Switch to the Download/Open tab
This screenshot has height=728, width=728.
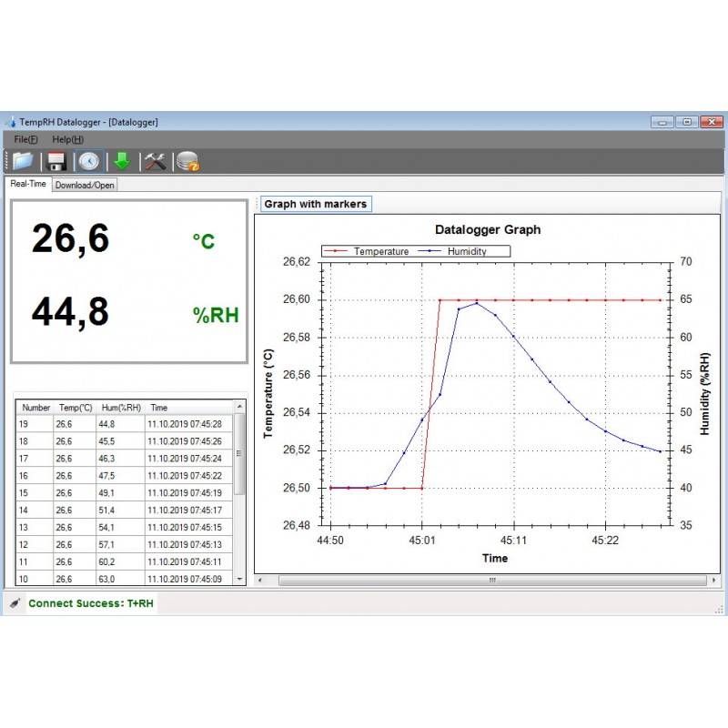coord(85,185)
